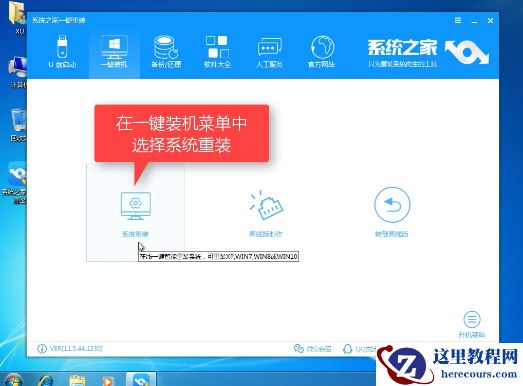Open the 人工服务 chat support tab
The image size is (523, 386).
coord(270,52)
